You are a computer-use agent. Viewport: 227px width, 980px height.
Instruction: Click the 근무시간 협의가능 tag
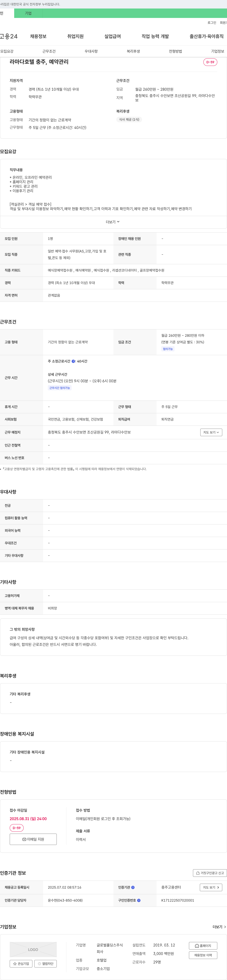[60, 388]
